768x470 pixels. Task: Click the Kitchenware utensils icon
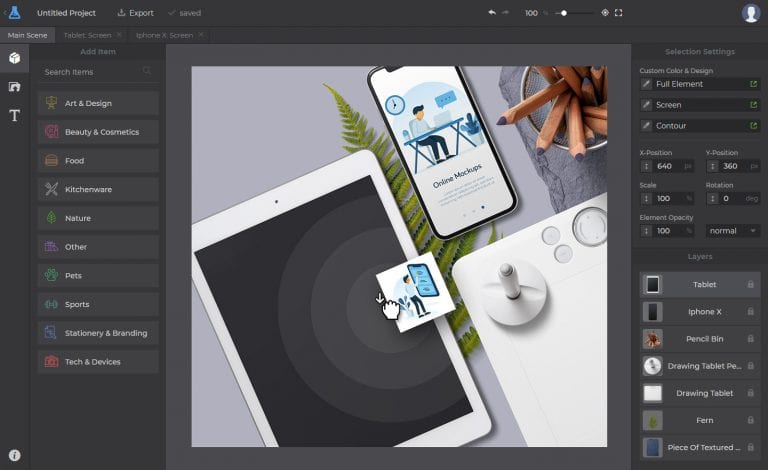pos(51,189)
